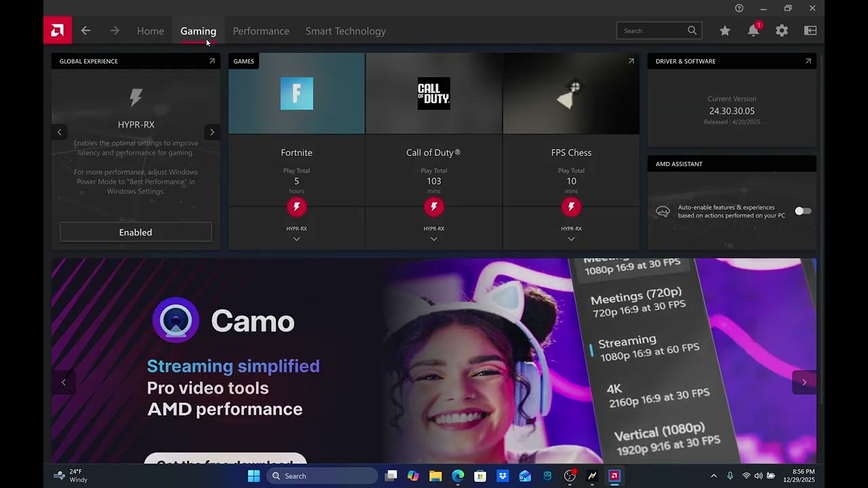Click Fortnite's red HYPR-RX icon
This screenshot has width=868, height=488.
pos(296,207)
